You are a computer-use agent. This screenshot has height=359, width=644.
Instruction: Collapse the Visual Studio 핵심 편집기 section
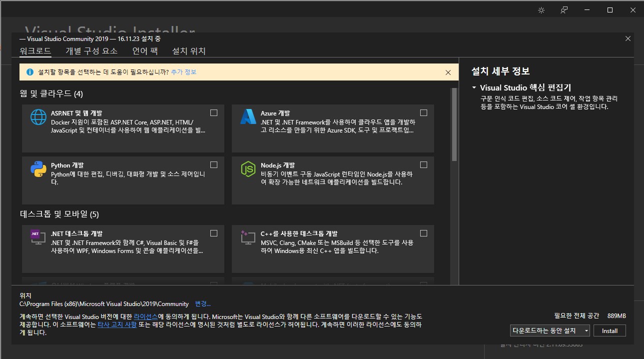coord(474,87)
